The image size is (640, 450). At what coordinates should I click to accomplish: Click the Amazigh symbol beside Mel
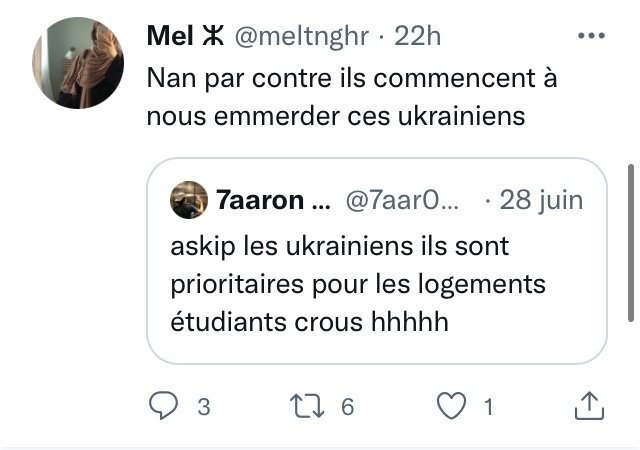(213, 36)
